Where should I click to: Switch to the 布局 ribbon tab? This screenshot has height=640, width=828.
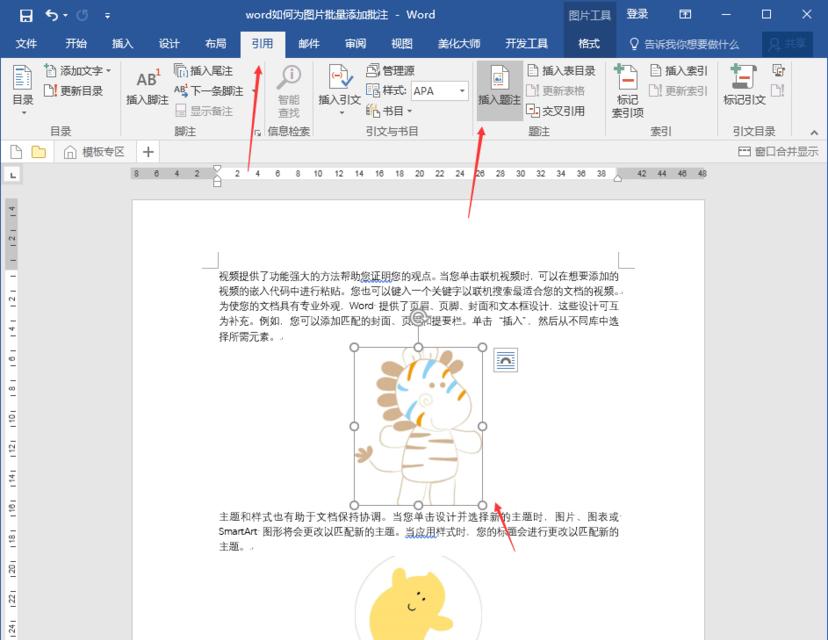click(x=215, y=44)
